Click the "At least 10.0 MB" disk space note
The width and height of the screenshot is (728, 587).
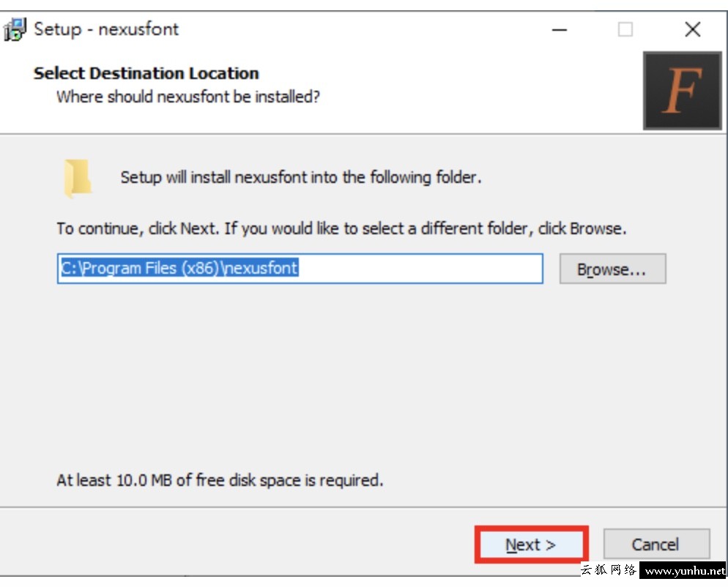(220, 480)
